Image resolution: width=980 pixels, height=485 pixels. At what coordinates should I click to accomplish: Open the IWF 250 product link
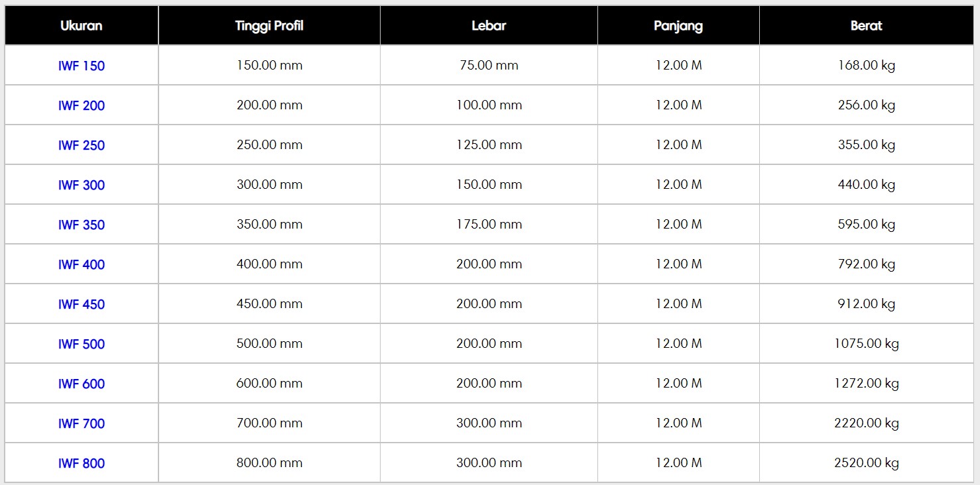point(82,145)
